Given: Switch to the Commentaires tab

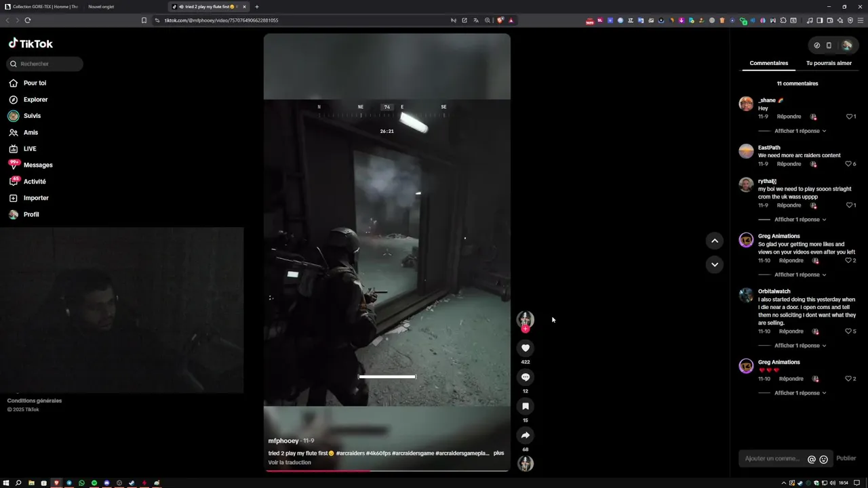Looking at the screenshot, I should [769, 63].
